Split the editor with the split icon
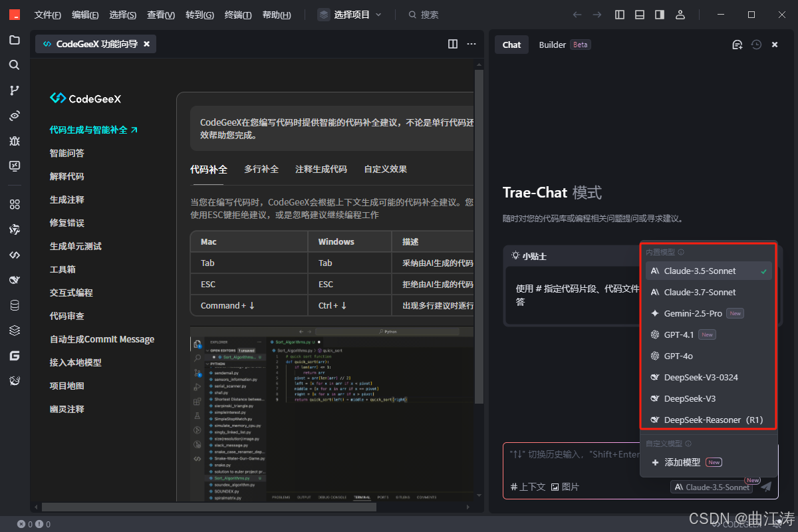798x532 pixels. point(453,44)
